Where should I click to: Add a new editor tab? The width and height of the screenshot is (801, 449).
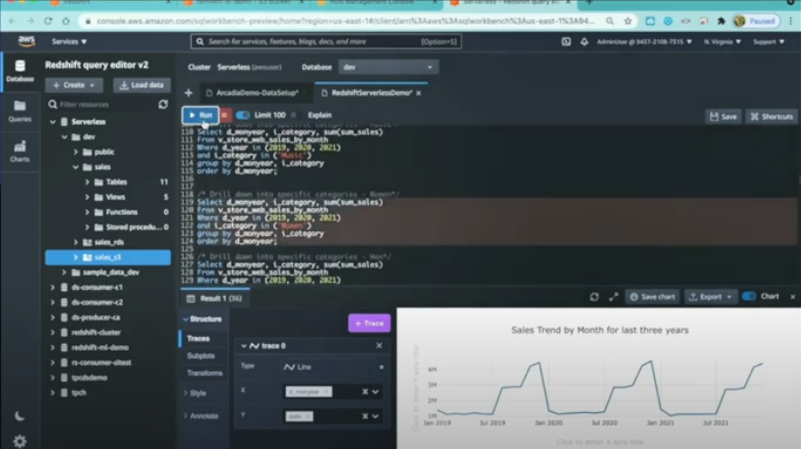189,93
